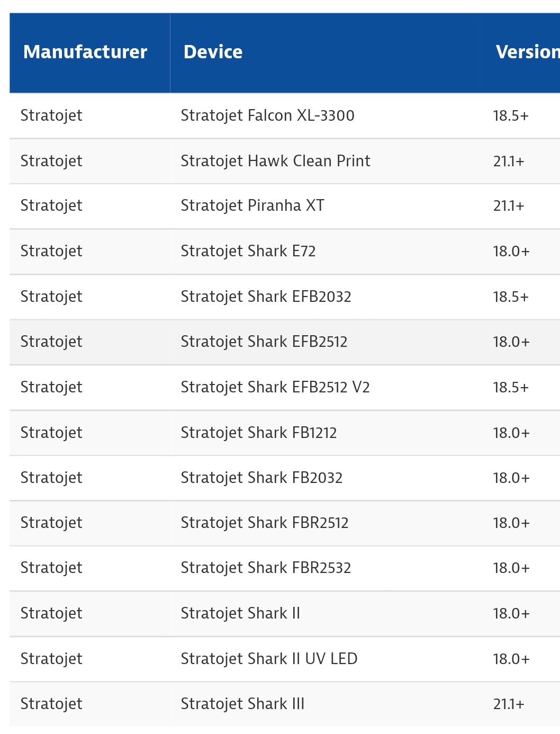The width and height of the screenshot is (560, 734).
Task: Click manufacturer cell in Piranha XT row
Action: click(x=51, y=205)
